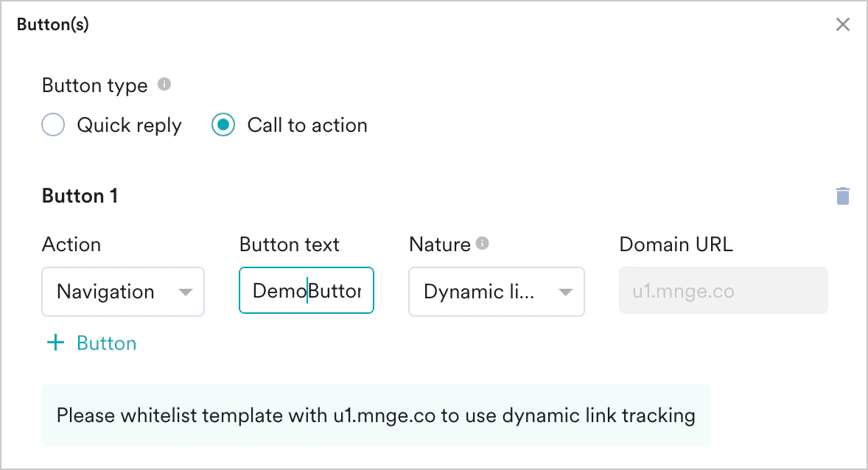The image size is (868, 470).
Task: Open the Action dropdown showing Navigation
Action: pos(122,292)
